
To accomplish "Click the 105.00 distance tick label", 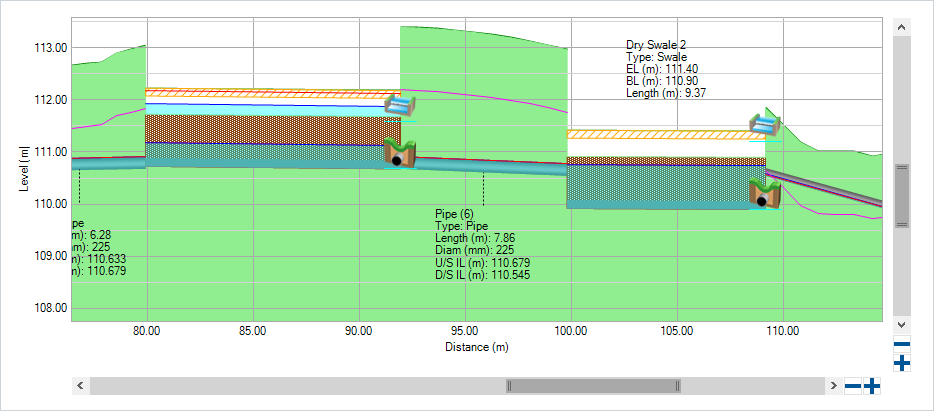I will coord(677,331).
